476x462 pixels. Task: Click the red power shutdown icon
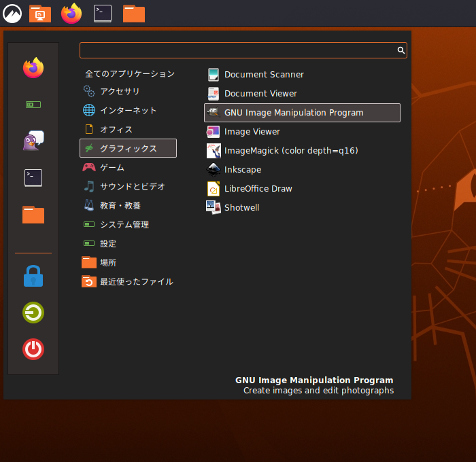click(33, 349)
